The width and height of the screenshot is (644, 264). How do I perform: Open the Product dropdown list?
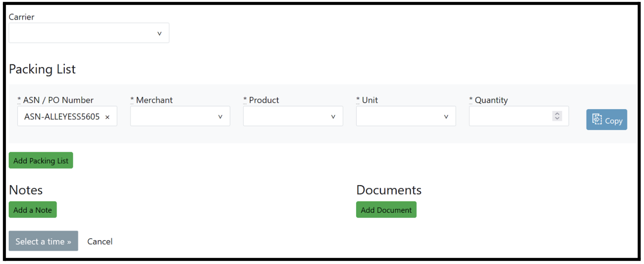[x=293, y=116]
